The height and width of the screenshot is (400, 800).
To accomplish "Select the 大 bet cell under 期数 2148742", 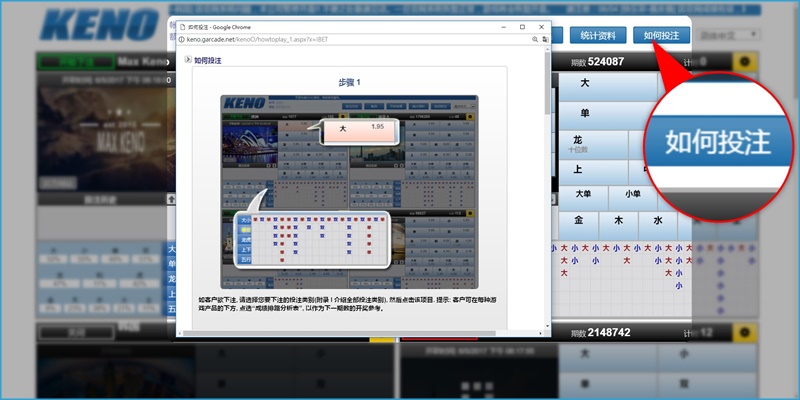I will click(607, 357).
